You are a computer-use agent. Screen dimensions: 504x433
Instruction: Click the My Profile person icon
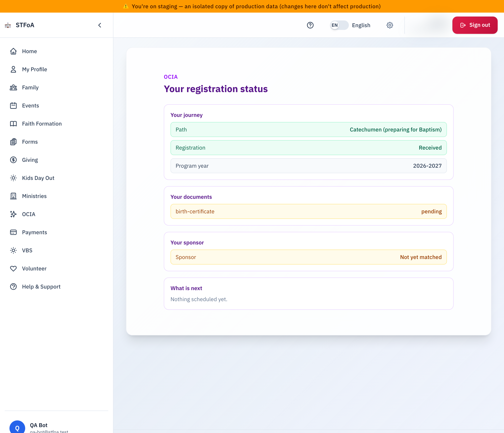click(13, 69)
